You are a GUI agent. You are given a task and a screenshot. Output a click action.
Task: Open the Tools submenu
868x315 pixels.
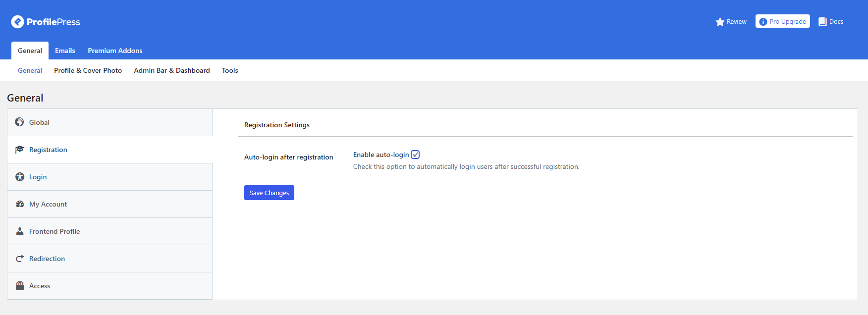point(230,70)
